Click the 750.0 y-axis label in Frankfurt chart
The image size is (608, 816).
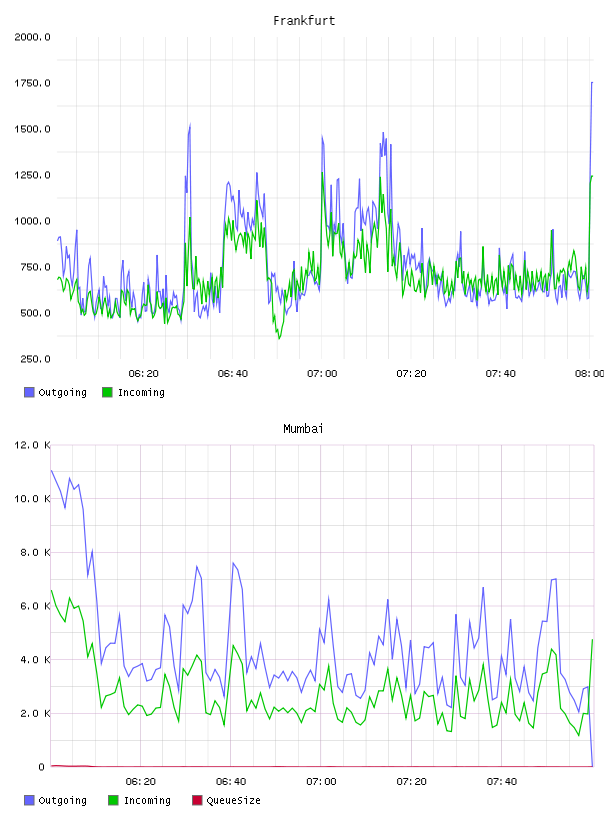[x=35, y=267]
